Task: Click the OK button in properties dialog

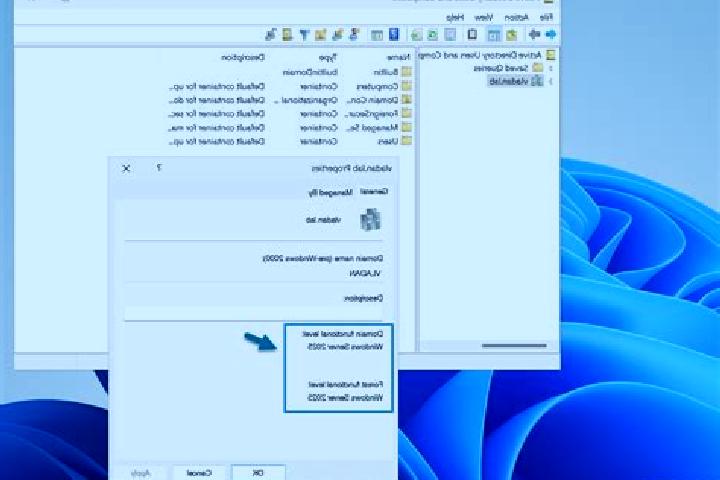Action: click(258, 473)
